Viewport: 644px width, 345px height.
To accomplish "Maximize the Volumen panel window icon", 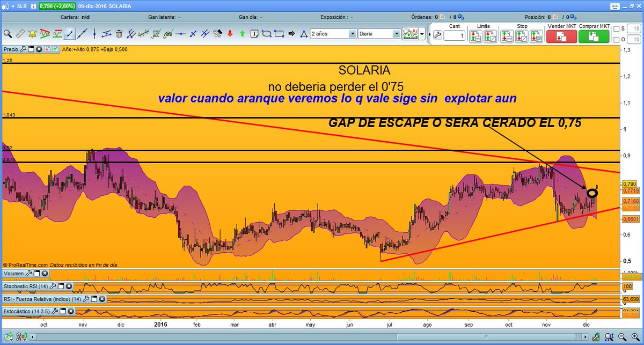I will pos(36,274).
